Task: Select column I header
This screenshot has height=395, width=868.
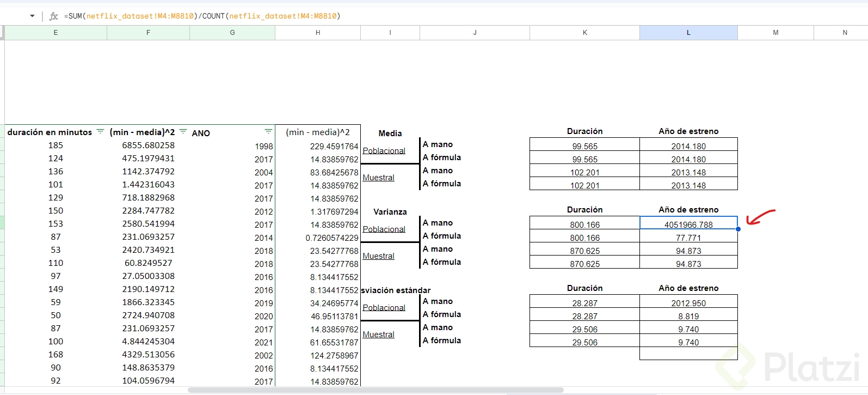Action: 390,33
